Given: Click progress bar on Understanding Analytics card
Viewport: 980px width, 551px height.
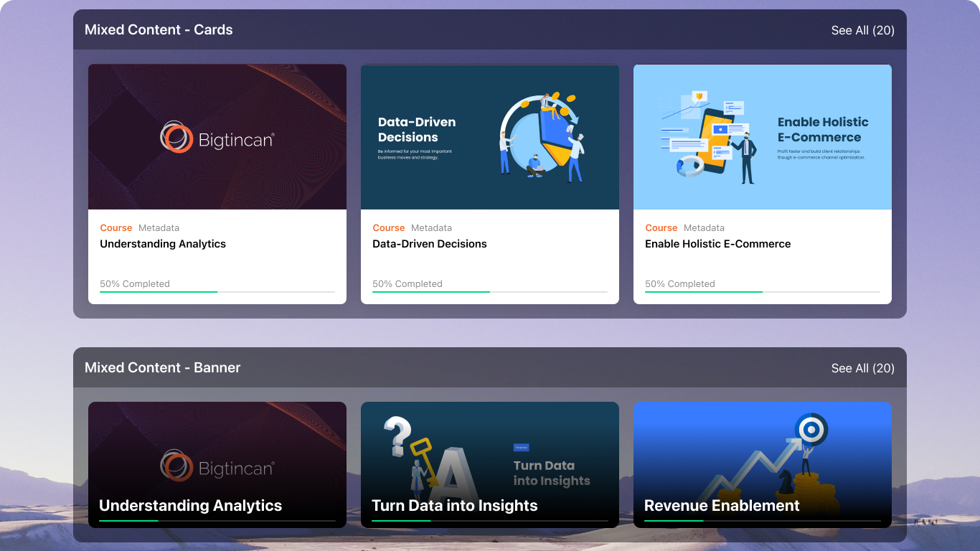Looking at the screenshot, I should click(217, 292).
